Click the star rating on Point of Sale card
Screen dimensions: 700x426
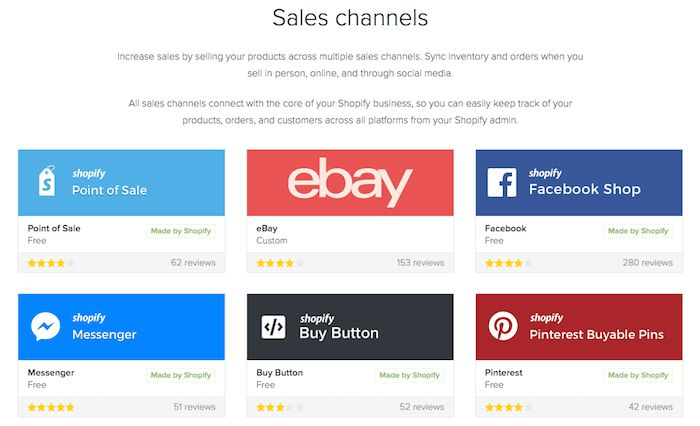[51, 263]
